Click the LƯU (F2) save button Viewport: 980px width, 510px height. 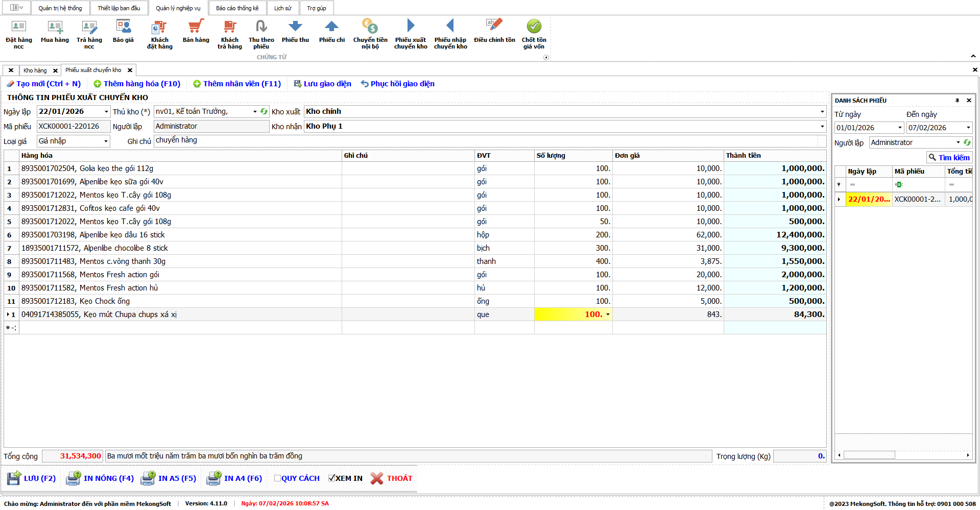[x=32, y=478]
